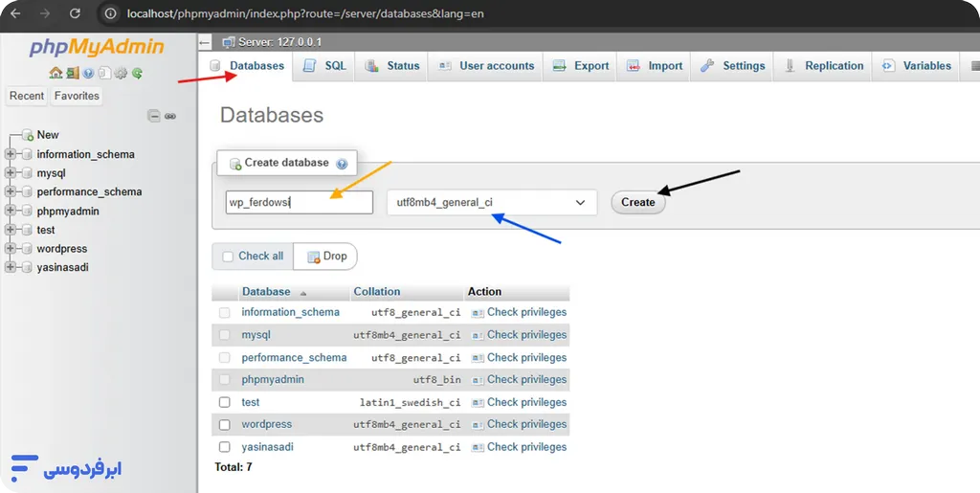Select the checkbox for the test database
Viewport: 980px width, 493px height.
pos(225,403)
